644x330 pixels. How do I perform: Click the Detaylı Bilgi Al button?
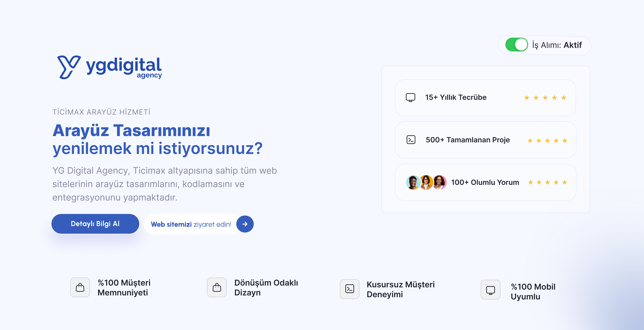click(x=95, y=224)
